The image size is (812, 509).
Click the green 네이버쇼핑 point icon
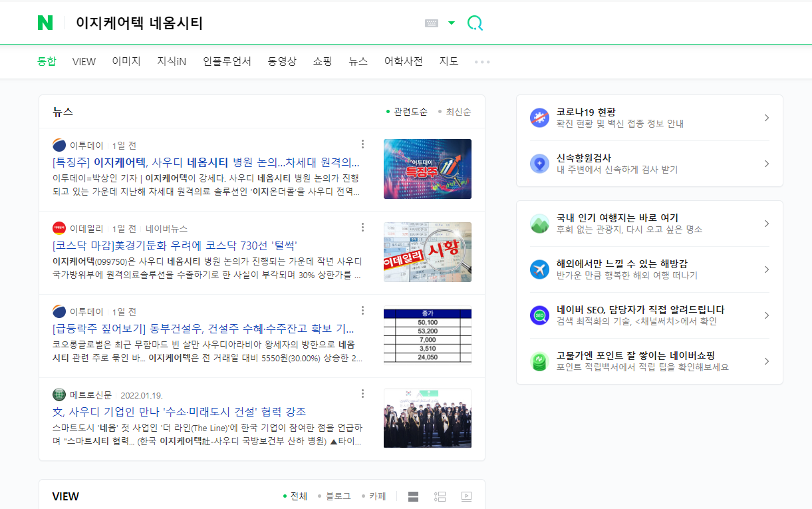(x=539, y=361)
